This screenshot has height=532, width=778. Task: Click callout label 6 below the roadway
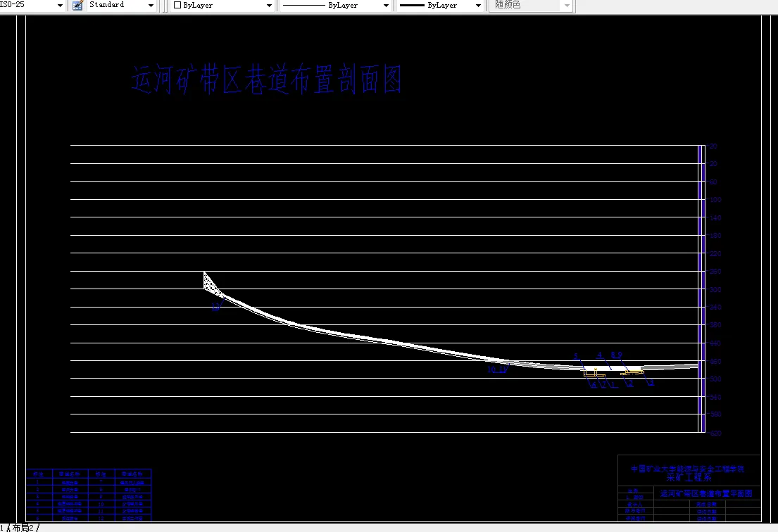point(594,385)
